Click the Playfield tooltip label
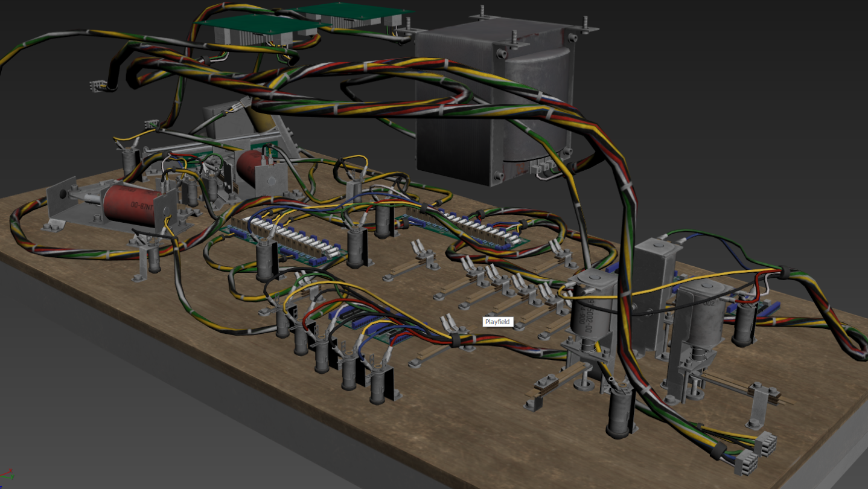Viewport: 868px width, 489px height. [498, 322]
